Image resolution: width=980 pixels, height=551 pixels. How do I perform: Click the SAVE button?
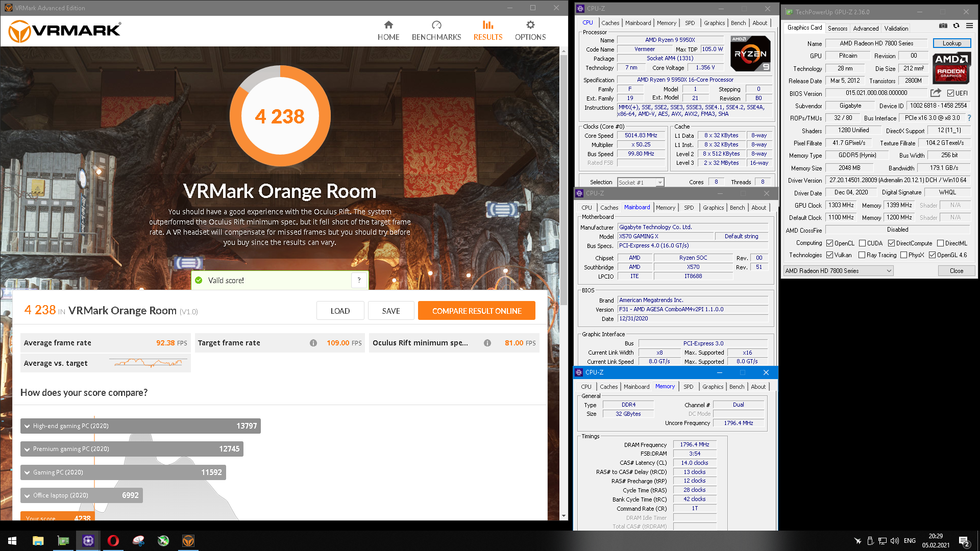click(391, 311)
